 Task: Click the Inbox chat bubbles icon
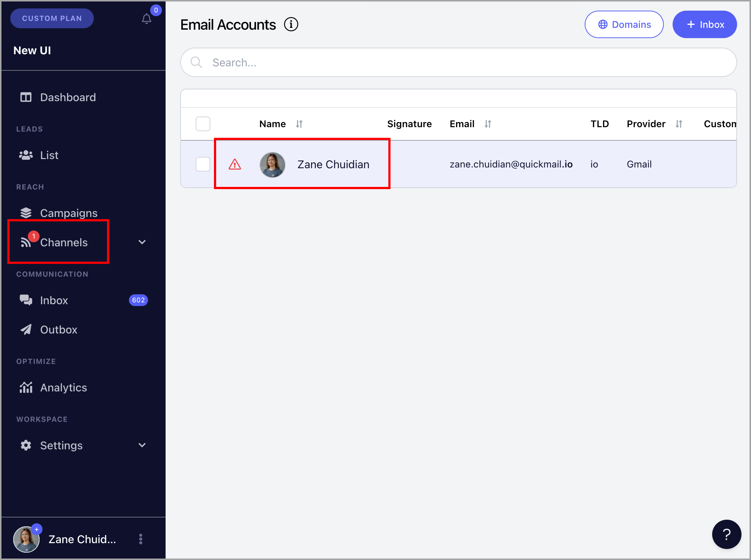(x=26, y=300)
